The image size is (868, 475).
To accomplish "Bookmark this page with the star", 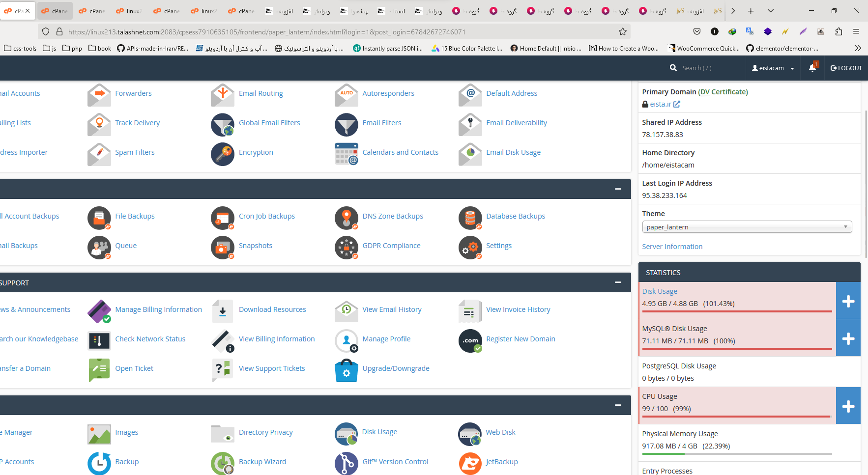I will click(x=623, y=31).
